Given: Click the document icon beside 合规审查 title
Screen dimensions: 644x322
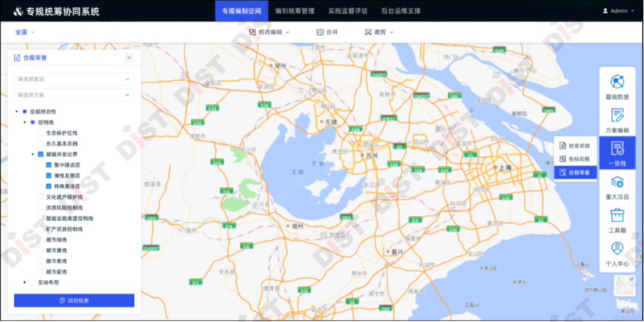Looking at the screenshot, I should 17,58.
